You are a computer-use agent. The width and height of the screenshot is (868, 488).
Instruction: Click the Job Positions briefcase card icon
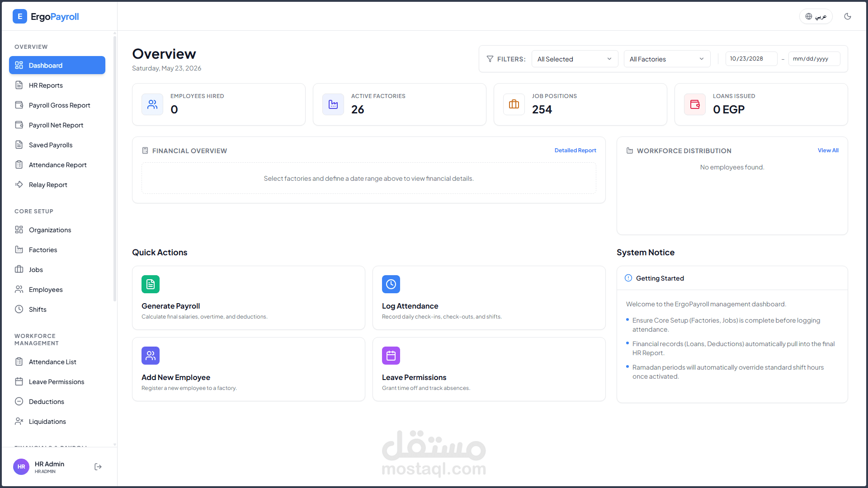(x=514, y=104)
